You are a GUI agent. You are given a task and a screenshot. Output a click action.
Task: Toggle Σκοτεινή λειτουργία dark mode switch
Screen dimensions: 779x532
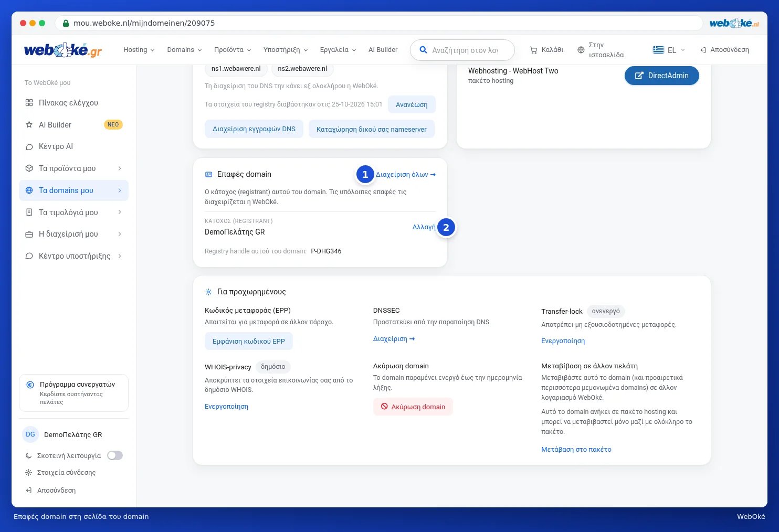115,455
